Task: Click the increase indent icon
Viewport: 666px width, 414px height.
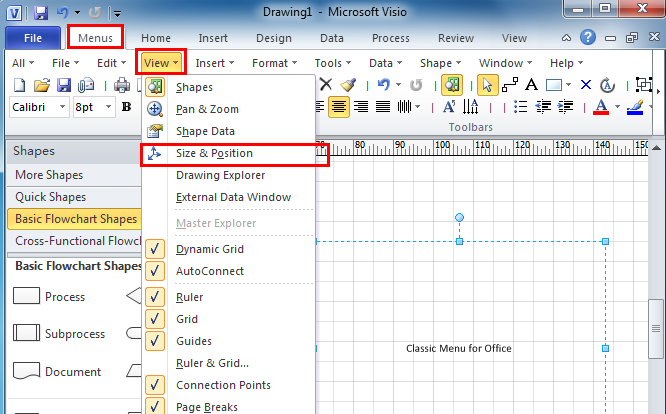Action: pyautogui.click(x=565, y=107)
